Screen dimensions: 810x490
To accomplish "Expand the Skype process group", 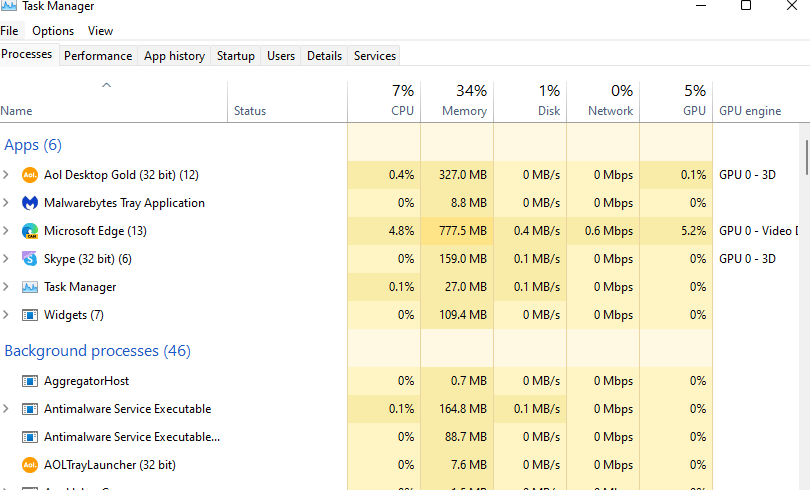I will click(x=6, y=259).
